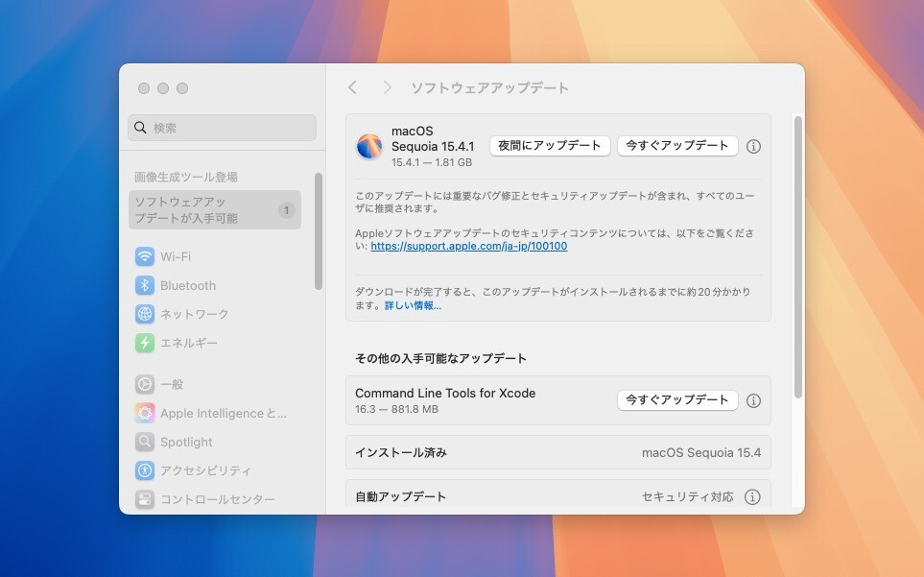Open the support.apple.com/ja-jp/100100 link
This screenshot has width=924, height=577.
pyautogui.click(x=469, y=246)
